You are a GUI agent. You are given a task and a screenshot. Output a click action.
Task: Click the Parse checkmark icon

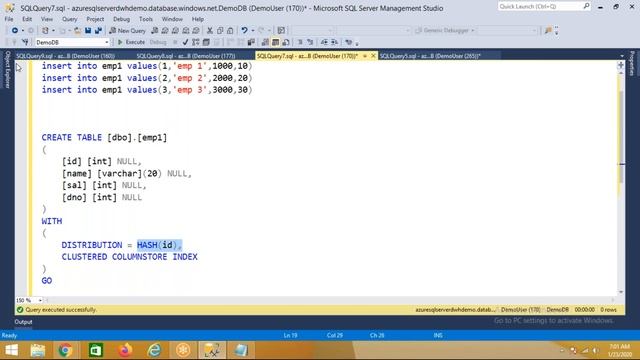click(185, 42)
